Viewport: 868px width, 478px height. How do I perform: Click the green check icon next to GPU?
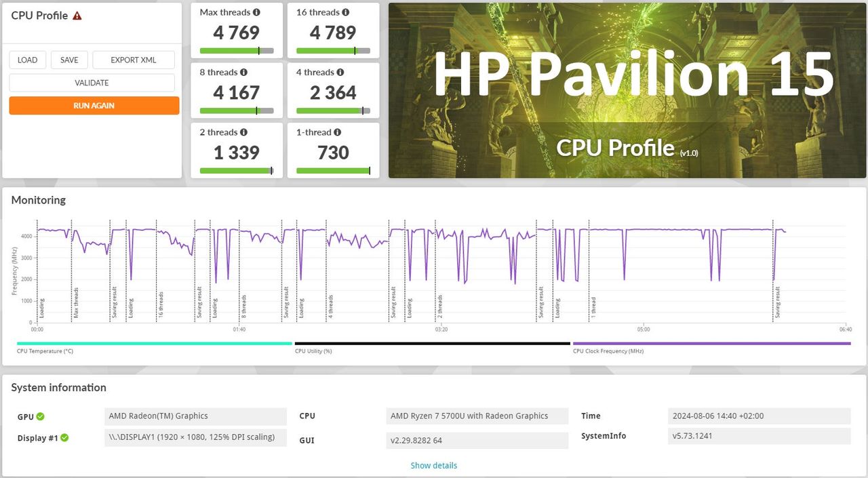[41, 416]
